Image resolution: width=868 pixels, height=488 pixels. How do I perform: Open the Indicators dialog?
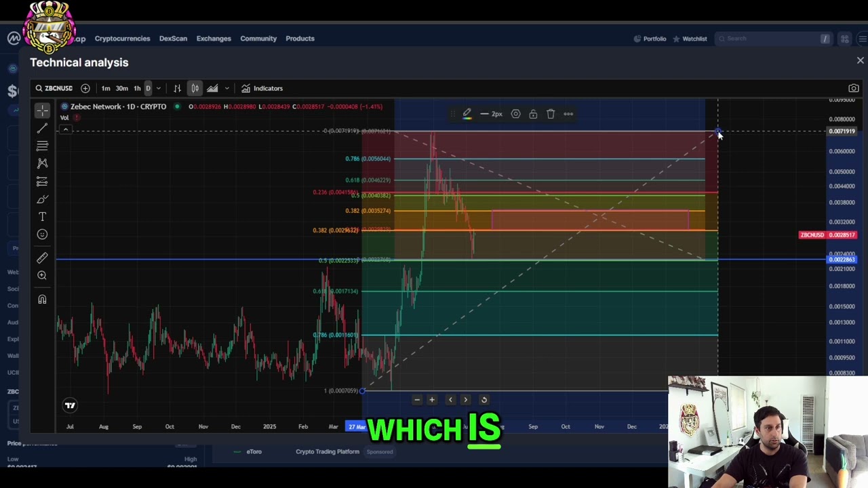coord(262,88)
